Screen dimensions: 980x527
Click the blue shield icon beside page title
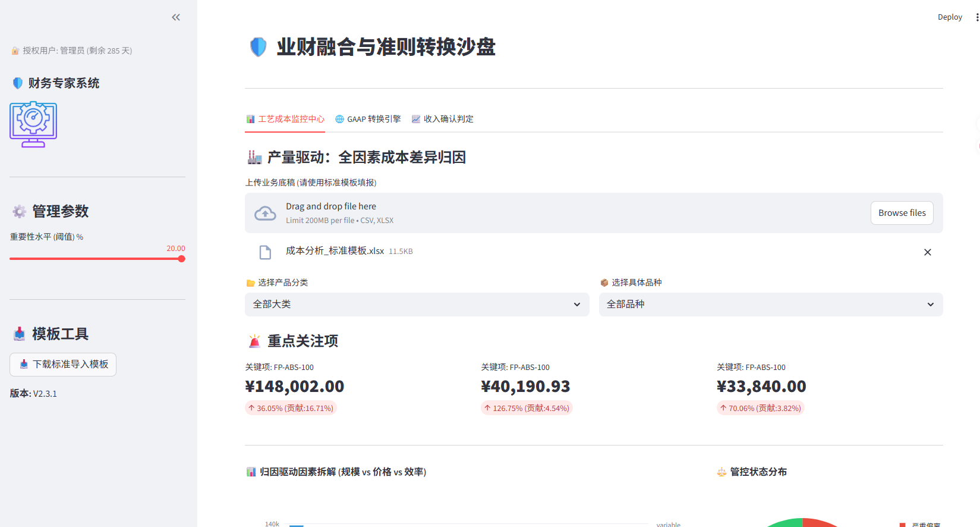click(259, 47)
